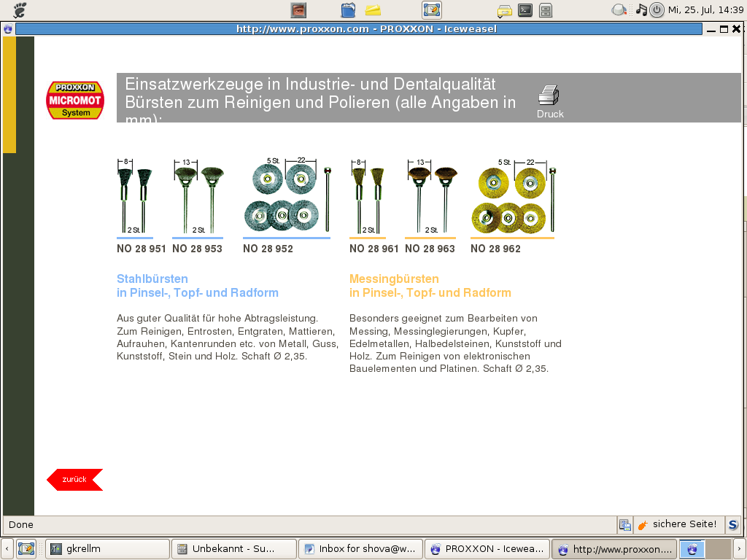Click the music note icon in tray

(641, 9)
